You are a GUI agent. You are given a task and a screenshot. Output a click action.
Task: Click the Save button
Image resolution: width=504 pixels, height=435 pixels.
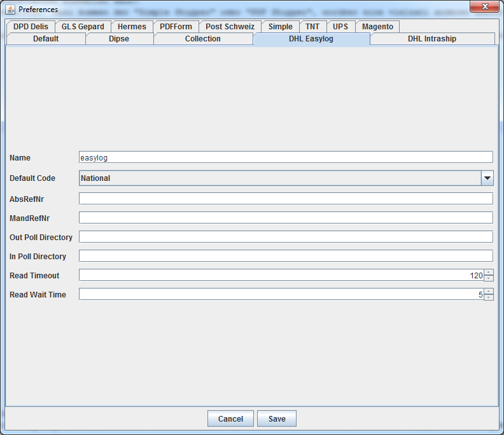tap(277, 418)
